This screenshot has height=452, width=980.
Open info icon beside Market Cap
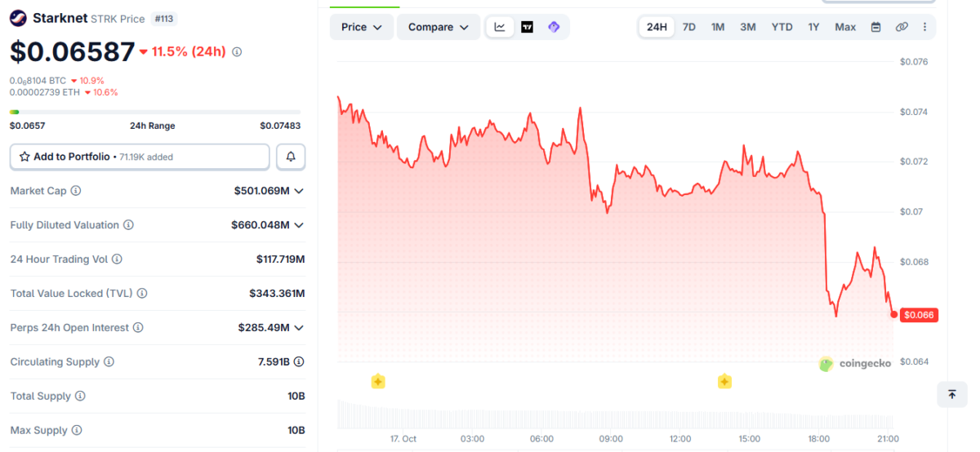76,191
